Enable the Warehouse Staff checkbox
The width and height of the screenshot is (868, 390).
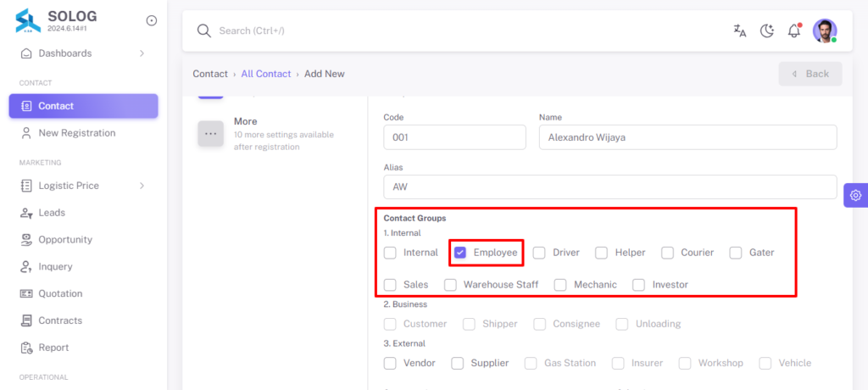451,285
